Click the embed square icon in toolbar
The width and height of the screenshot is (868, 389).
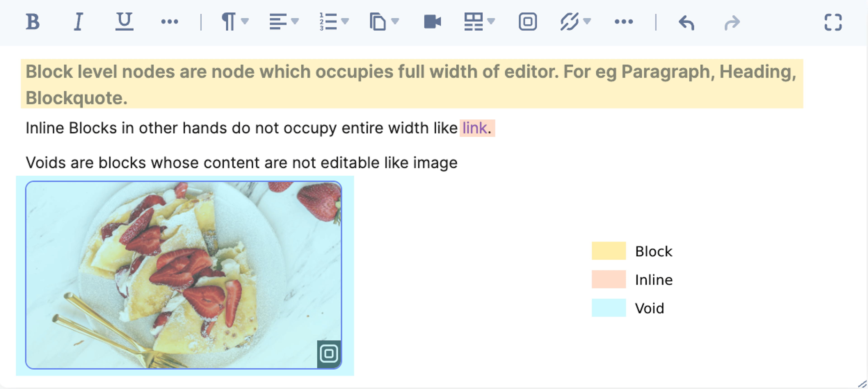point(527,22)
